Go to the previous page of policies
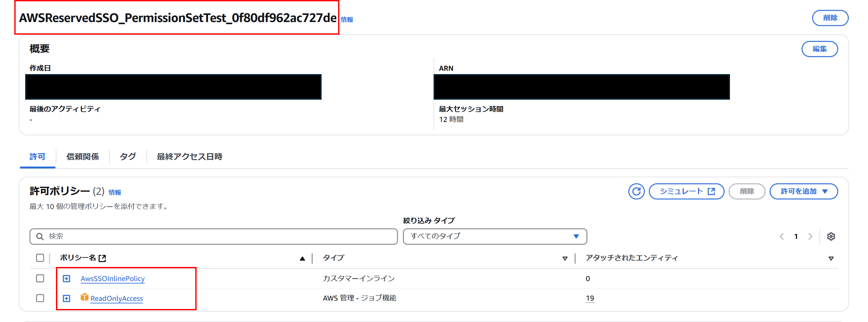Image resolution: width=868 pixels, height=322 pixels. click(x=782, y=236)
